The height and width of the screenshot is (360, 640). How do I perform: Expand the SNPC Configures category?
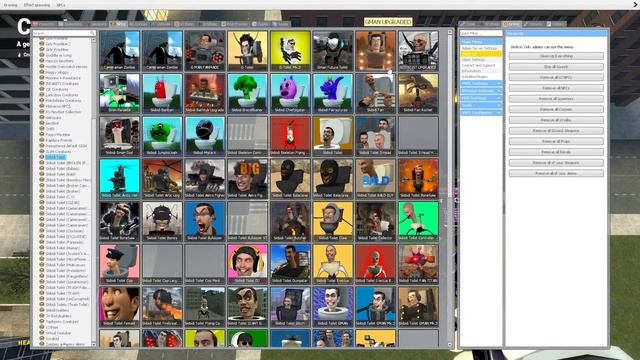[x=481, y=113]
